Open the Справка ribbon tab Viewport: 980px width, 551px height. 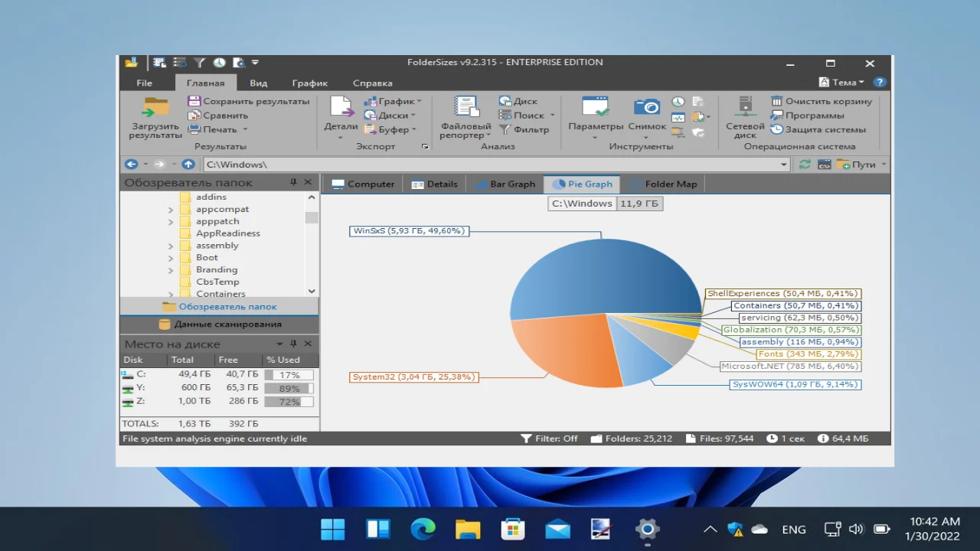click(372, 83)
